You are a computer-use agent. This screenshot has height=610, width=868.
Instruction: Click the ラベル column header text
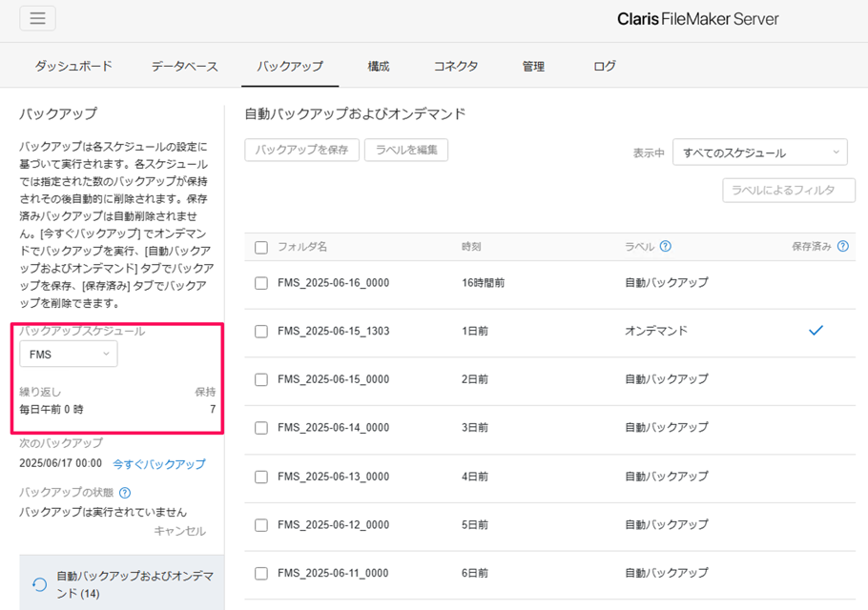click(x=640, y=247)
